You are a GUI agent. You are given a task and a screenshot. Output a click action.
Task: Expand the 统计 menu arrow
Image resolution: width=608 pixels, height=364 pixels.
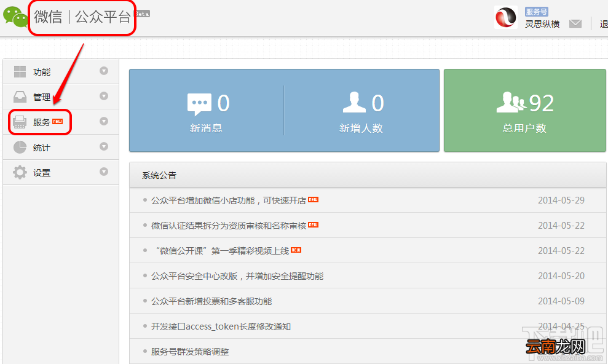click(x=103, y=146)
